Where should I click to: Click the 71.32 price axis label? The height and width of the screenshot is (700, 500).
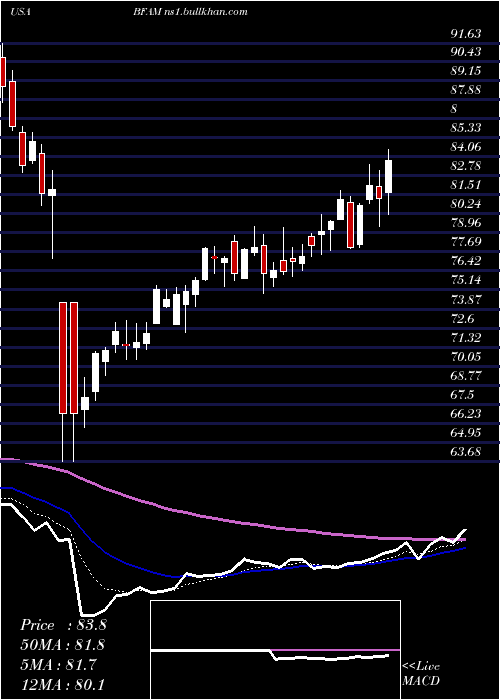coord(466,338)
